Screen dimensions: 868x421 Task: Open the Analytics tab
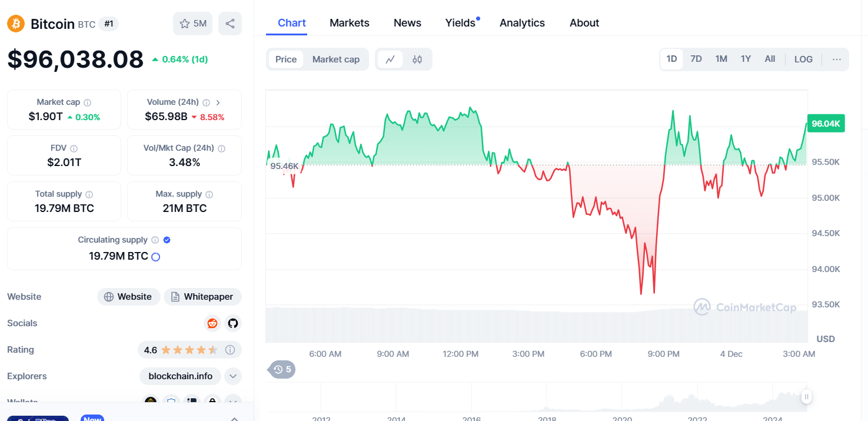pos(522,23)
